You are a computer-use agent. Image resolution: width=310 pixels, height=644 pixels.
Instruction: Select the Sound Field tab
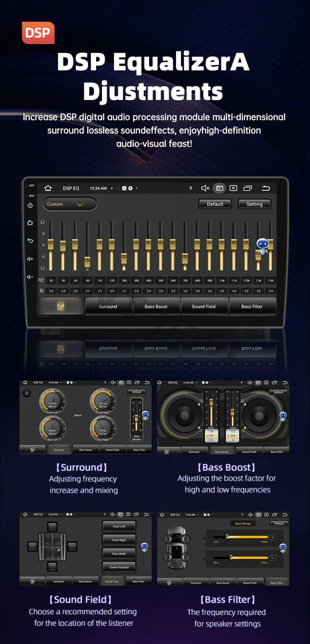click(x=203, y=307)
